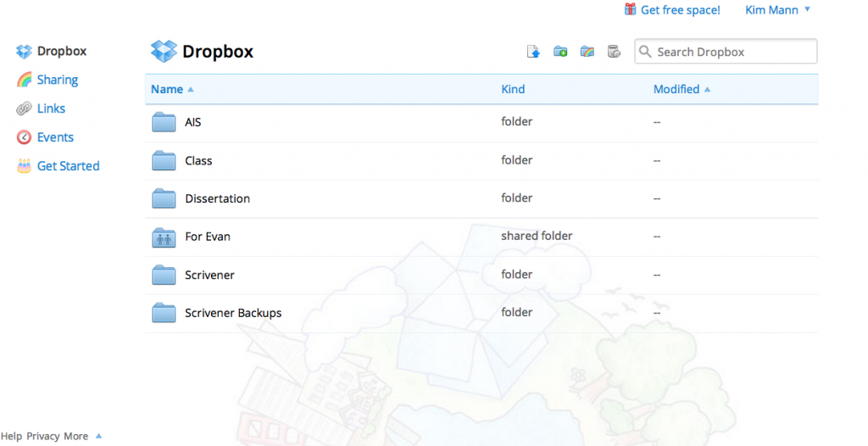Sort files by the Name column header
Viewport: 868px width, 446px height.
click(167, 89)
